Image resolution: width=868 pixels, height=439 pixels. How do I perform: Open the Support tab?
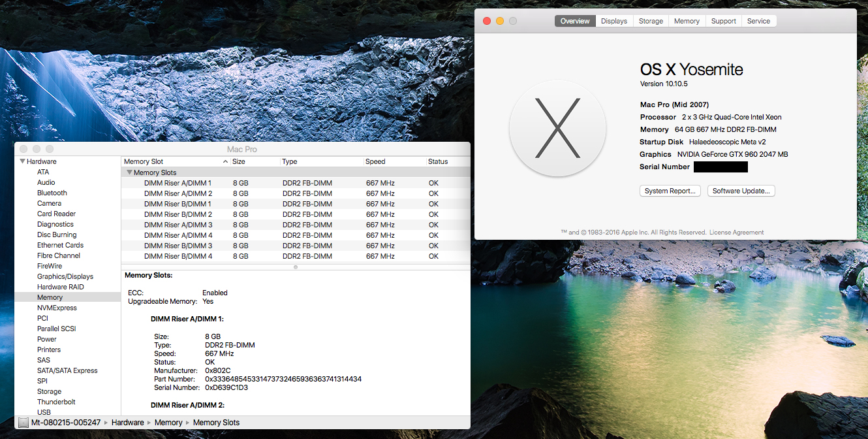pos(723,21)
